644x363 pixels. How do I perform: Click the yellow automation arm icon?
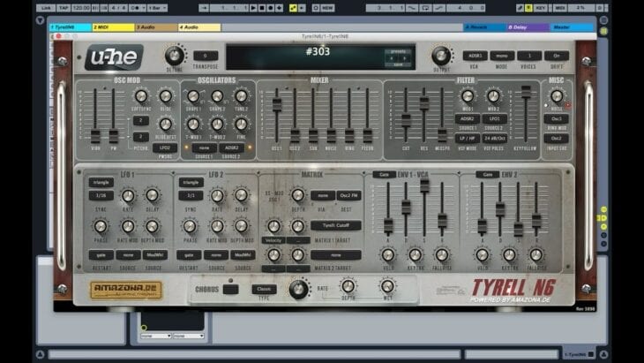click(293, 8)
